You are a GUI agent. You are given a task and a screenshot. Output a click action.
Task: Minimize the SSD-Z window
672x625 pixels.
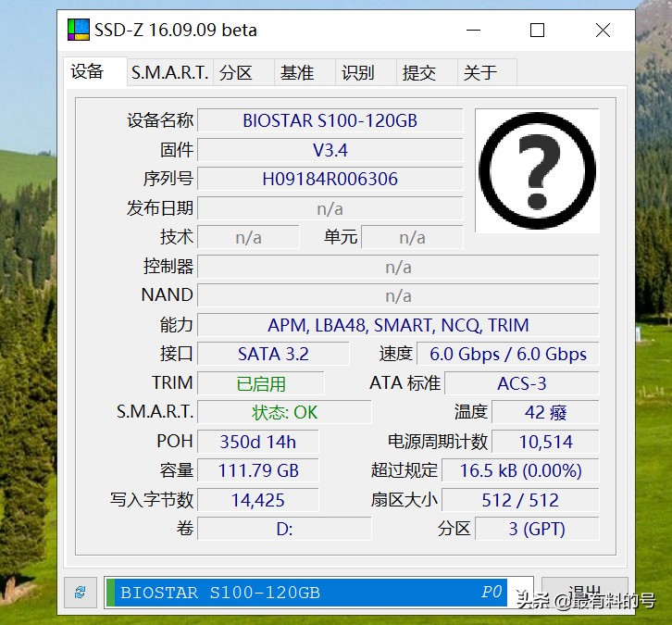(x=473, y=31)
